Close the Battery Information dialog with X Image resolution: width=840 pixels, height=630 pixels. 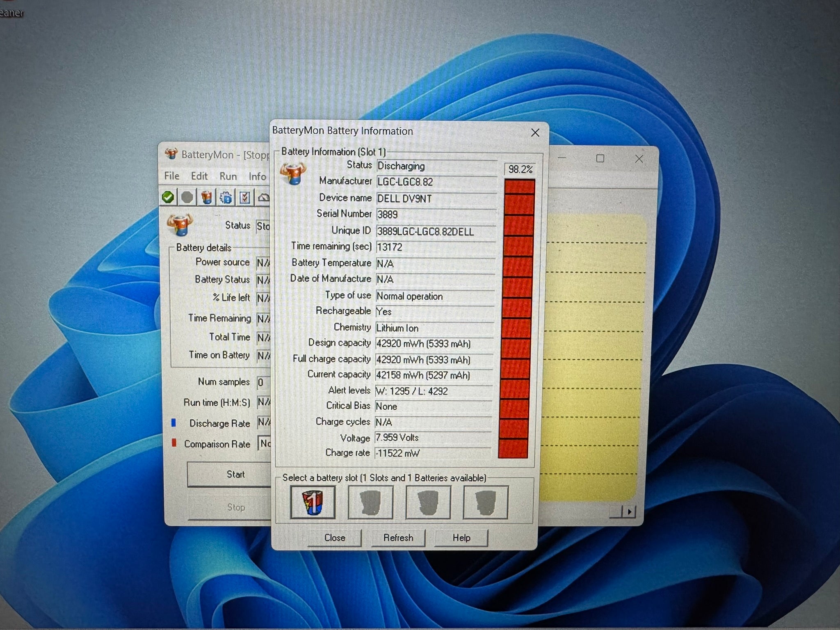535,132
